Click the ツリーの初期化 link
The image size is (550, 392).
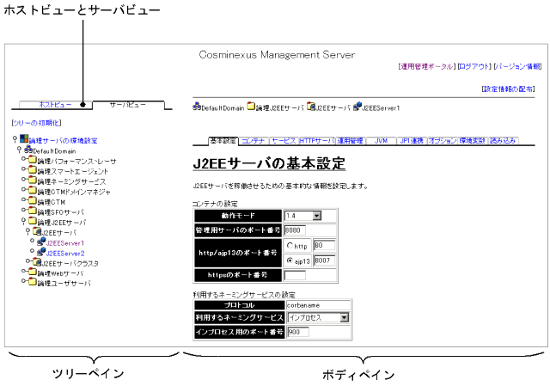click(x=36, y=123)
